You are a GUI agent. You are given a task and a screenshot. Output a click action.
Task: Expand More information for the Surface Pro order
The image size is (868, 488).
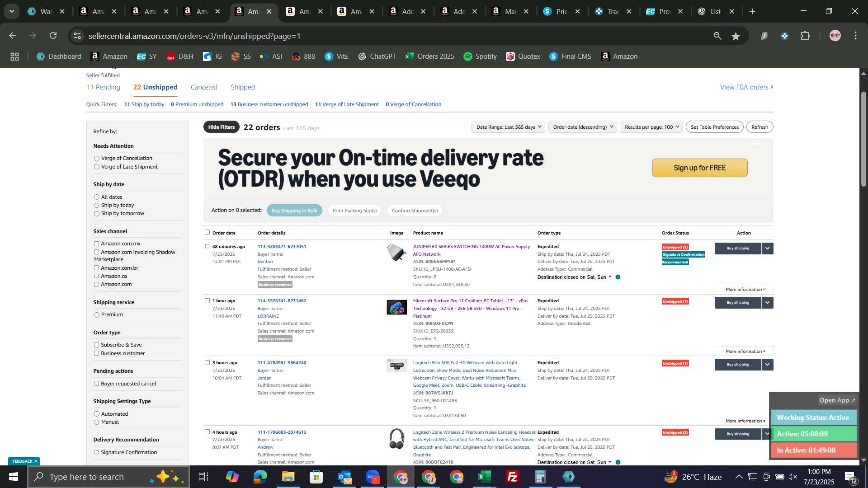(x=744, y=352)
